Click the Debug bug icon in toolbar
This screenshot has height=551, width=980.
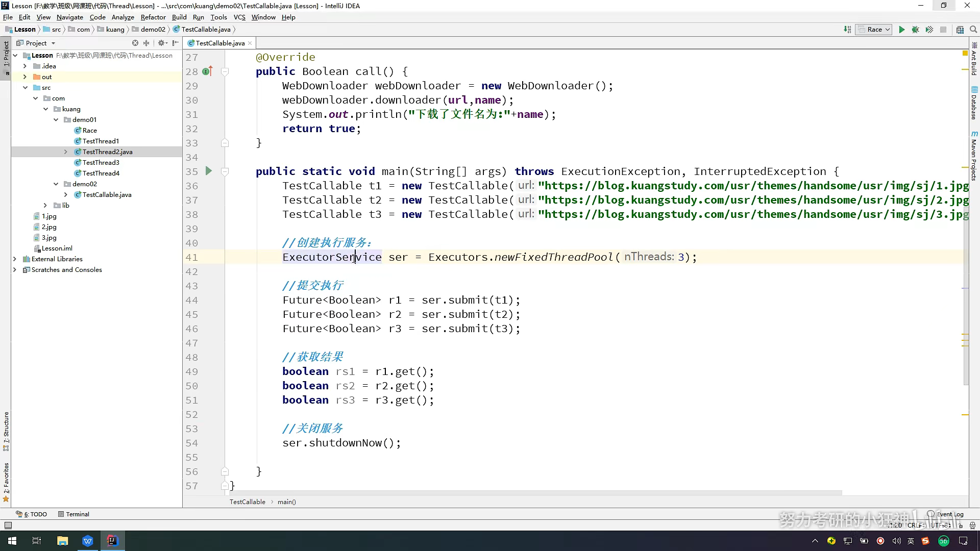915,30
